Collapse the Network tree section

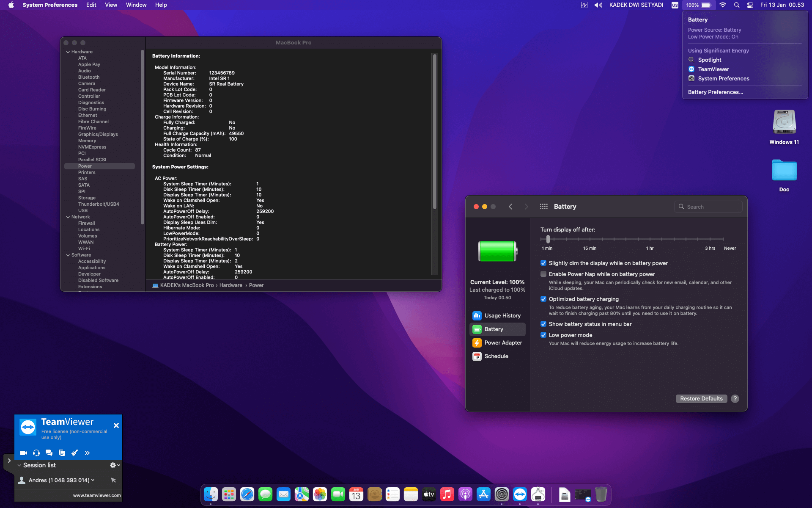tap(68, 217)
